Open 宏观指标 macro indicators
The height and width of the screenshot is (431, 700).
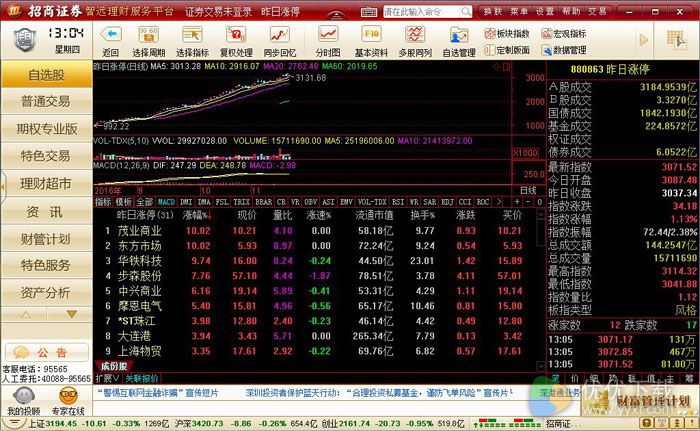[x=564, y=33]
